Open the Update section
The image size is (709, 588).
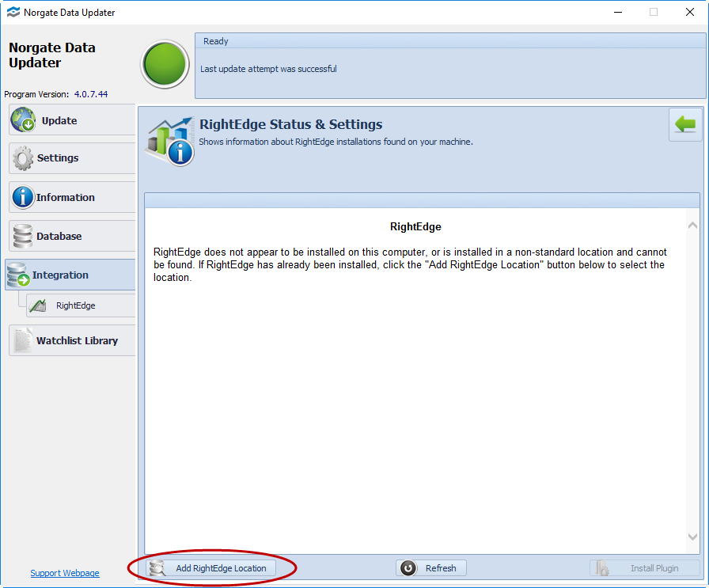(x=72, y=119)
